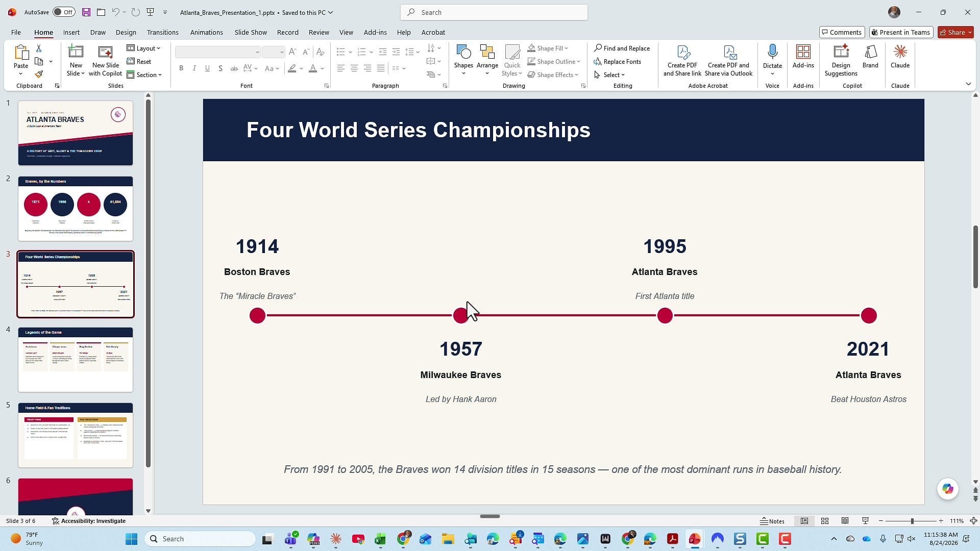Toggle the Notes pane
The image size is (980, 551).
pyautogui.click(x=772, y=521)
